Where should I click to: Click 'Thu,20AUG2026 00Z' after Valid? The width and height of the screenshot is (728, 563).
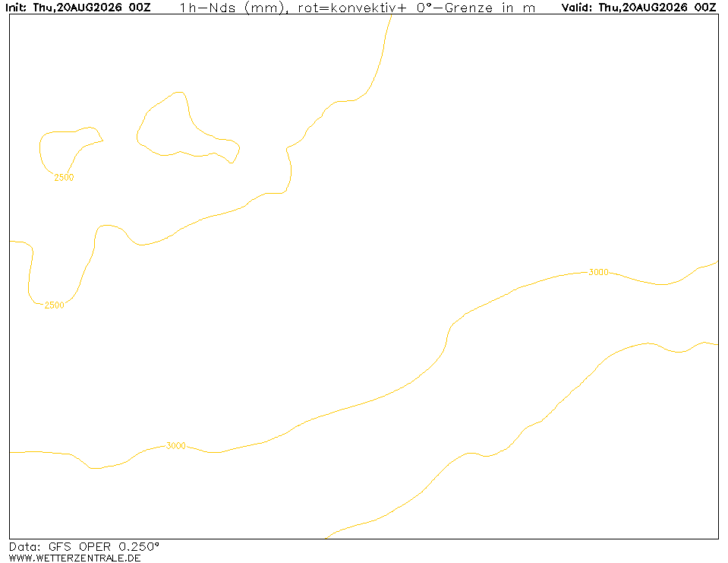point(657,8)
